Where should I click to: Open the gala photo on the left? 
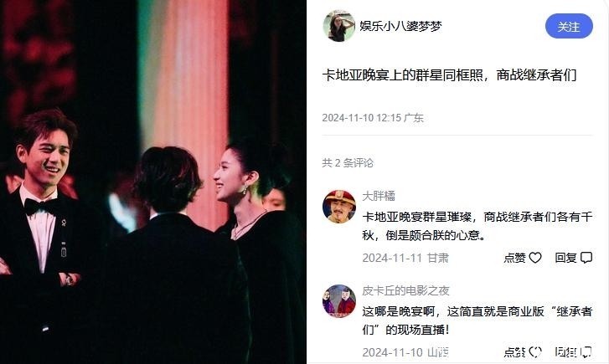(x=153, y=182)
